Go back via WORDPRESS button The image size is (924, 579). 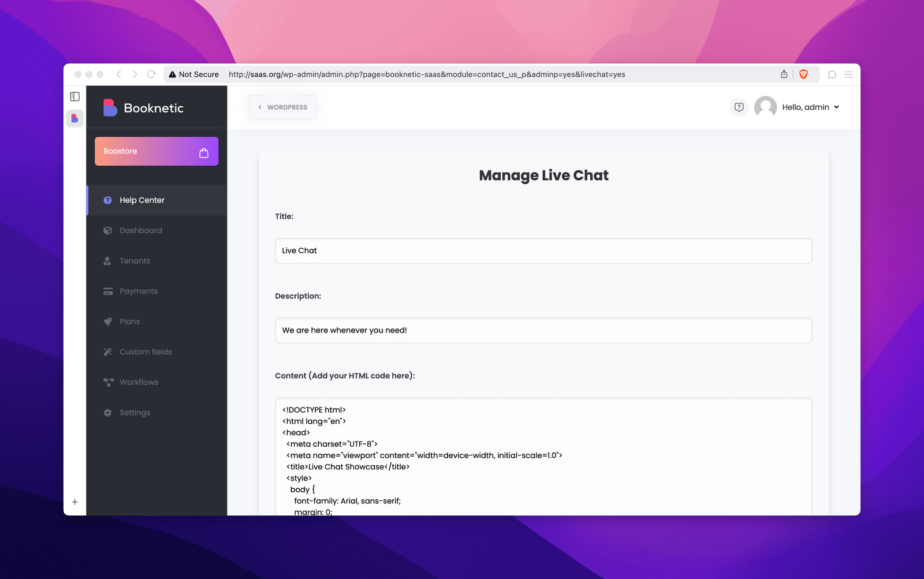[282, 107]
